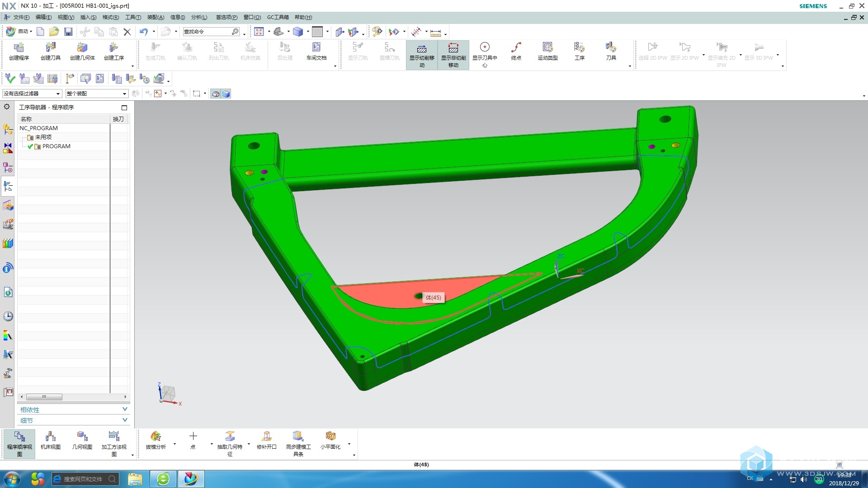Switch to 加工方法视图 machining method view
The height and width of the screenshot is (488, 868).
tap(114, 443)
